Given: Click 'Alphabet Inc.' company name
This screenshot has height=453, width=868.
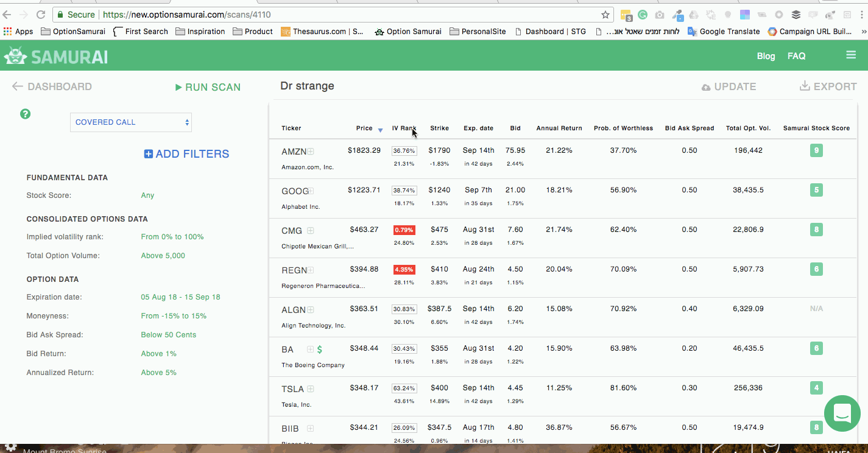Looking at the screenshot, I should click(x=300, y=207).
